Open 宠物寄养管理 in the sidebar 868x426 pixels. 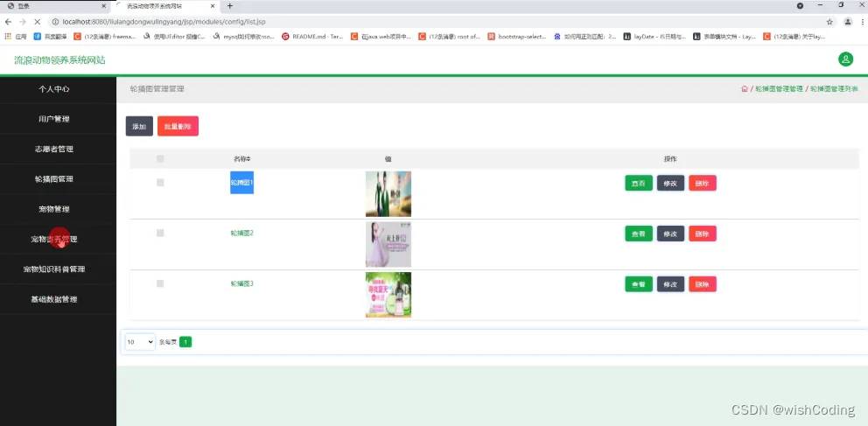pos(54,239)
